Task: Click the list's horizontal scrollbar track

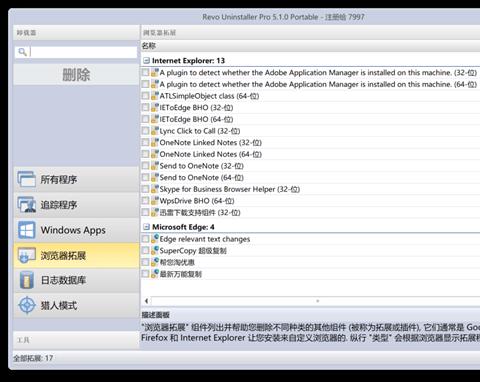Action: (x=317, y=301)
